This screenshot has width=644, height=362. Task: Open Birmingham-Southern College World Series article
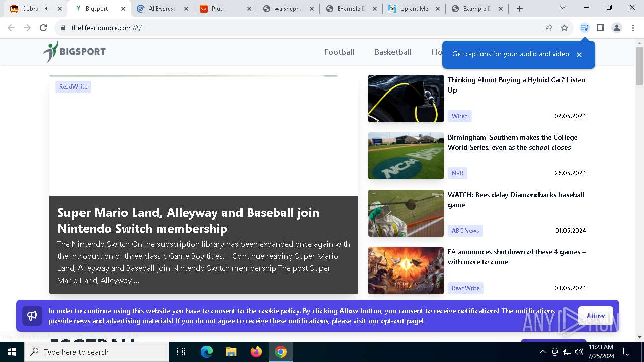(x=513, y=142)
